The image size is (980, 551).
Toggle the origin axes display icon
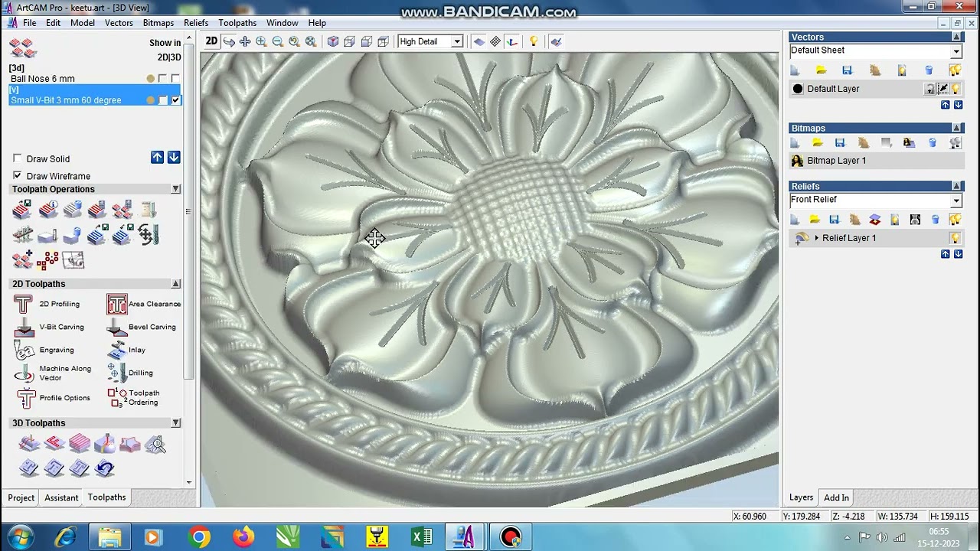click(x=512, y=41)
